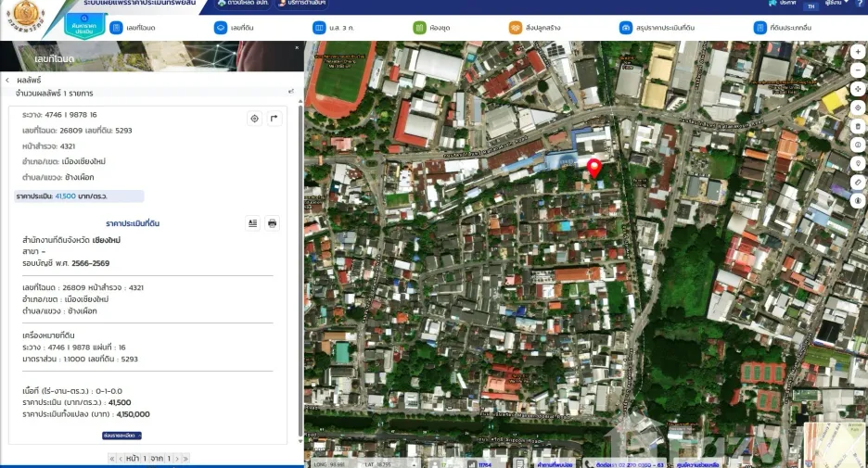Click the mini overview map thumbnail
The width and height of the screenshot is (868, 468).
[x=835, y=445]
